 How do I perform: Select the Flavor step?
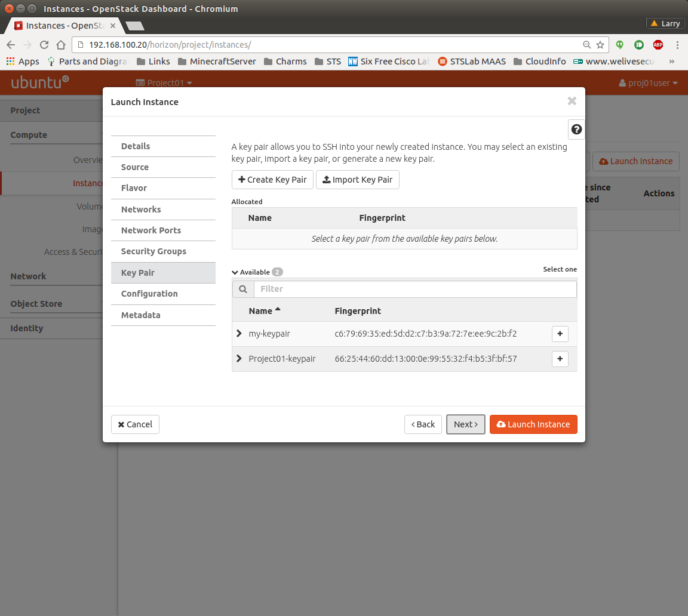(x=134, y=188)
